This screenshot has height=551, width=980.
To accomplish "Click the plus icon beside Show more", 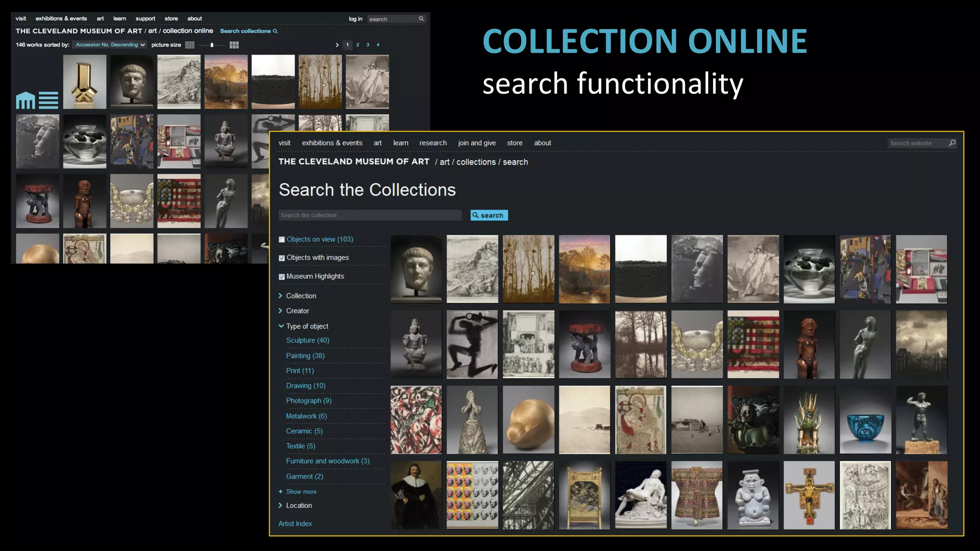I will click(281, 492).
